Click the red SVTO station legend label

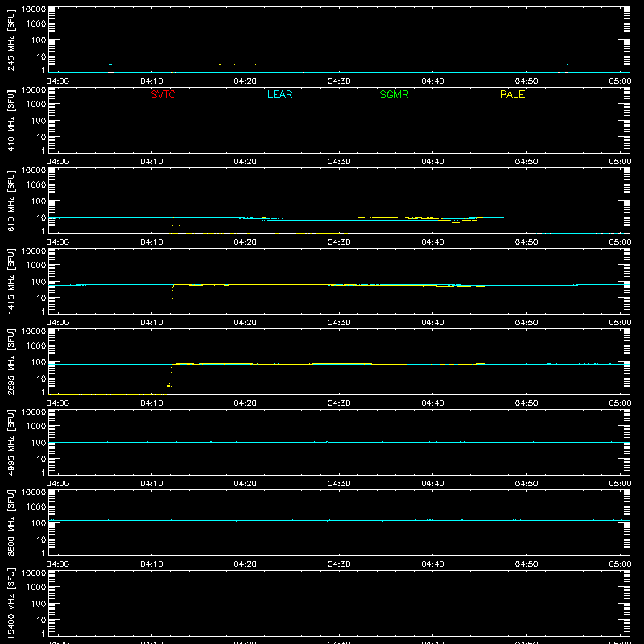click(x=163, y=94)
